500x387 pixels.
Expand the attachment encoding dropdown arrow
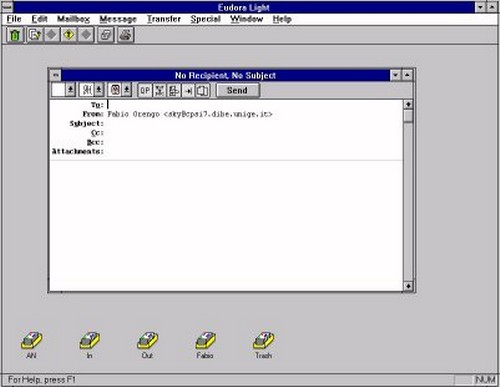[x=127, y=90]
